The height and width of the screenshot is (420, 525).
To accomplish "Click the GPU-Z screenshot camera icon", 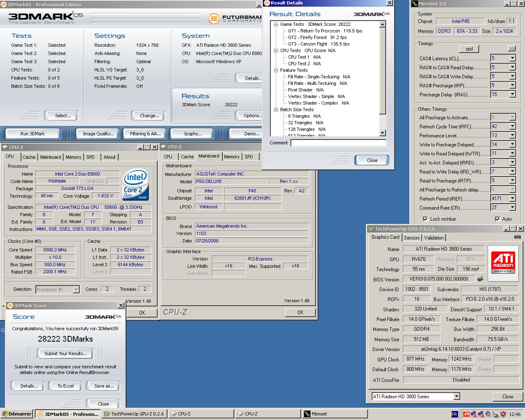I will click(518, 237).
